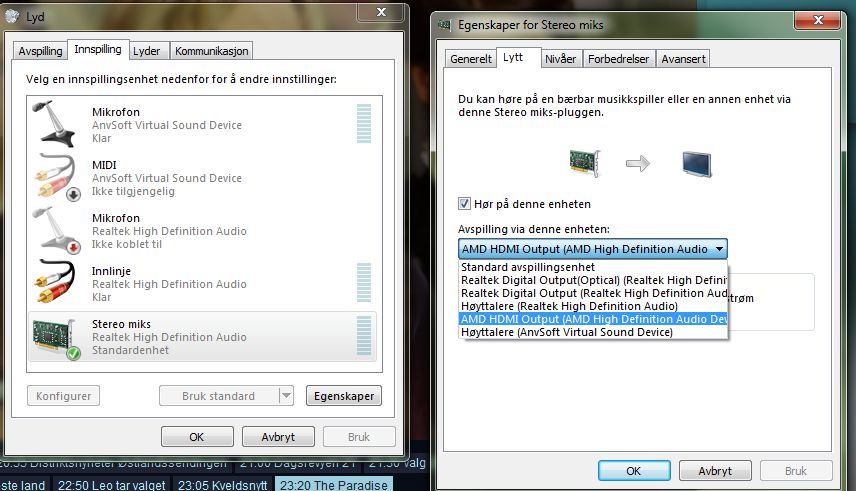
Task: Click the monitor illustration in Lytt tab
Action: 697,164
